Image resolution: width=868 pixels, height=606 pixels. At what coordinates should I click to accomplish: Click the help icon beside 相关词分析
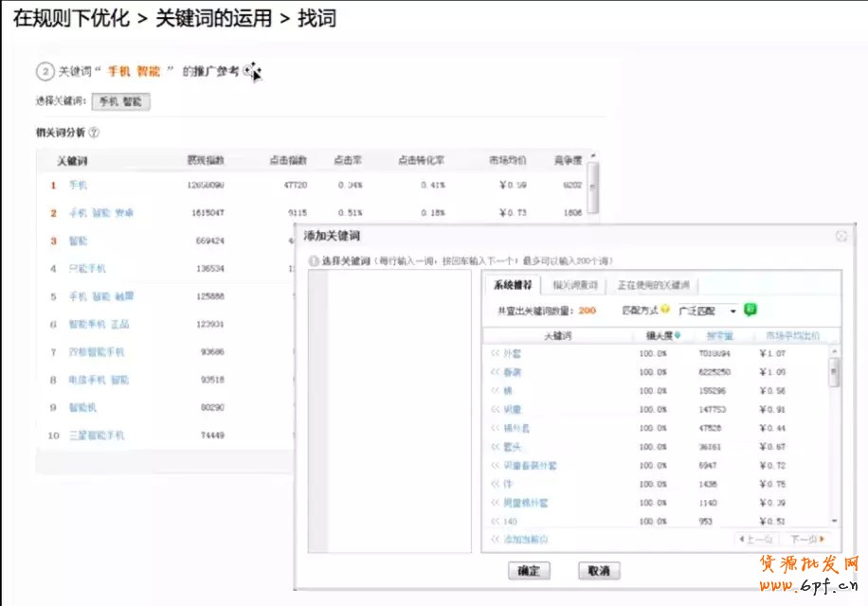pyautogui.click(x=94, y=134)
